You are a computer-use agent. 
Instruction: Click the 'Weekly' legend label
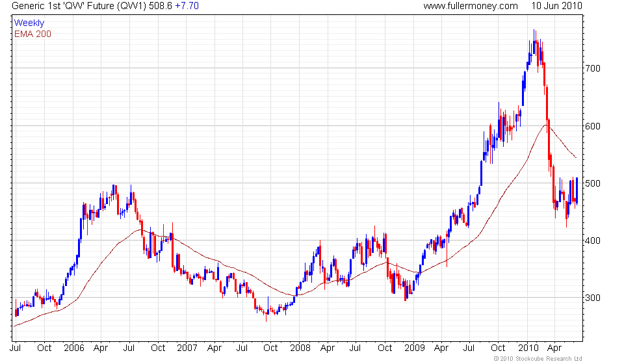29,23
